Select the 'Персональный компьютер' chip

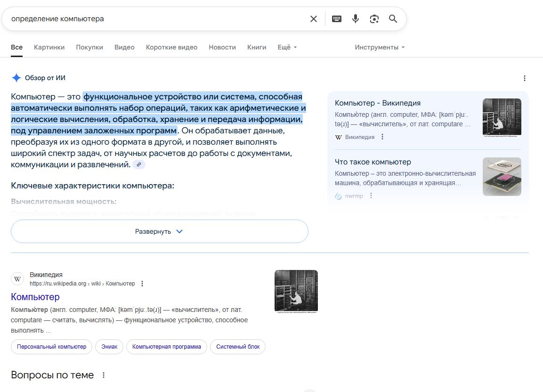coord(52,347)
